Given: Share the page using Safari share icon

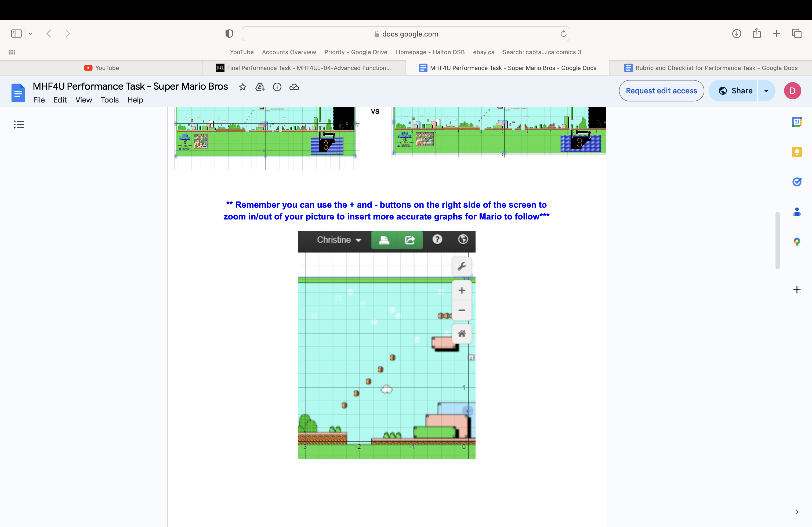Looking at the screenshot, I should click(757, 33).
